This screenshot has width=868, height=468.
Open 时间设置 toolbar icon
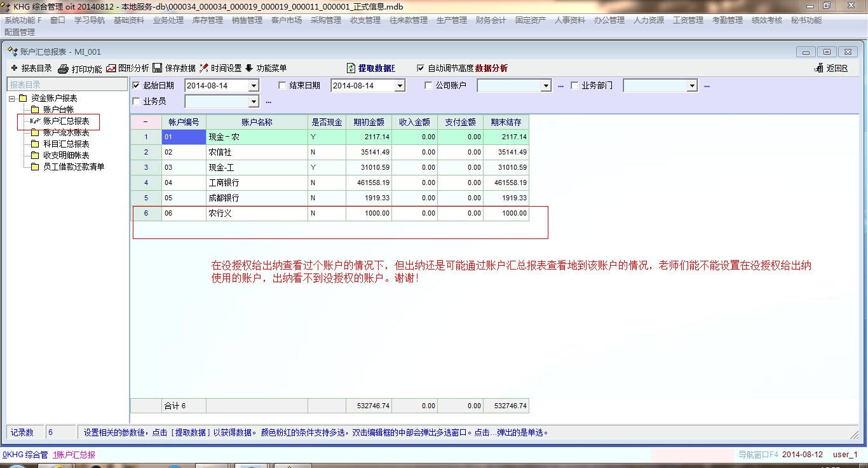pos(204,68)
